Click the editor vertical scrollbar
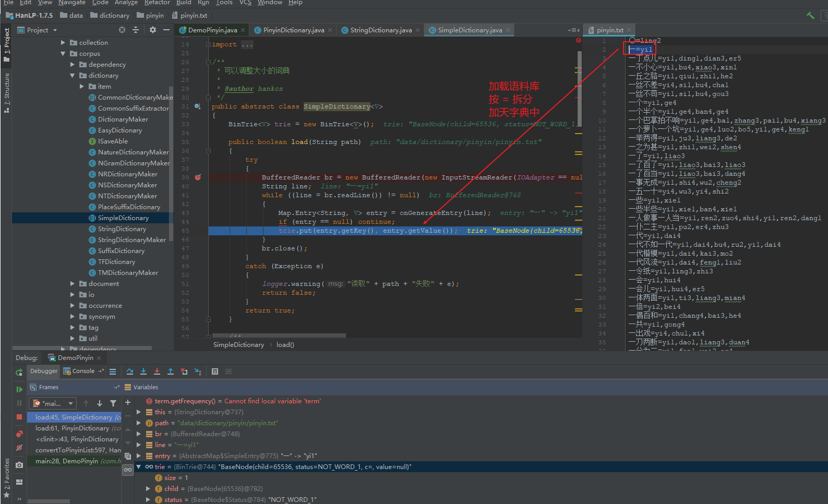Image resolution: width=828 pixels, height=504 pixels. 579,89
